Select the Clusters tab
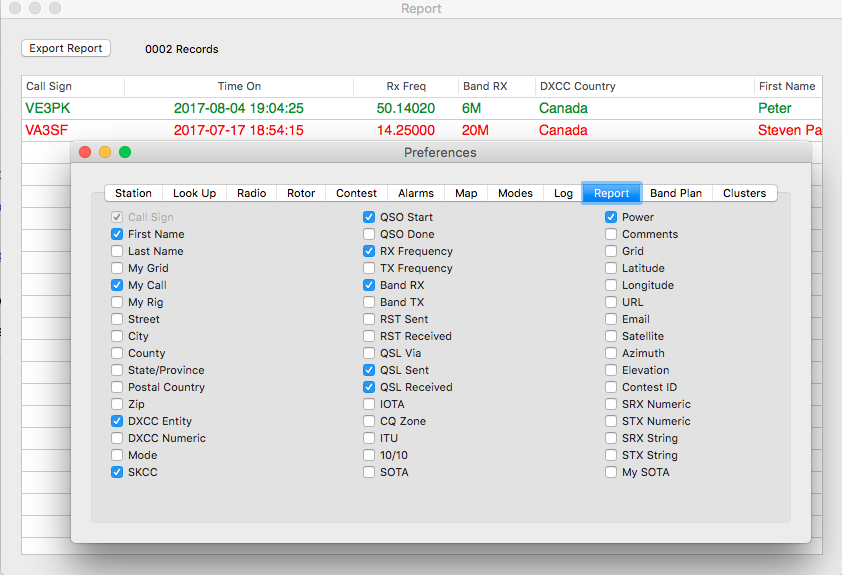Screen dimensions: 842x575 744,193
